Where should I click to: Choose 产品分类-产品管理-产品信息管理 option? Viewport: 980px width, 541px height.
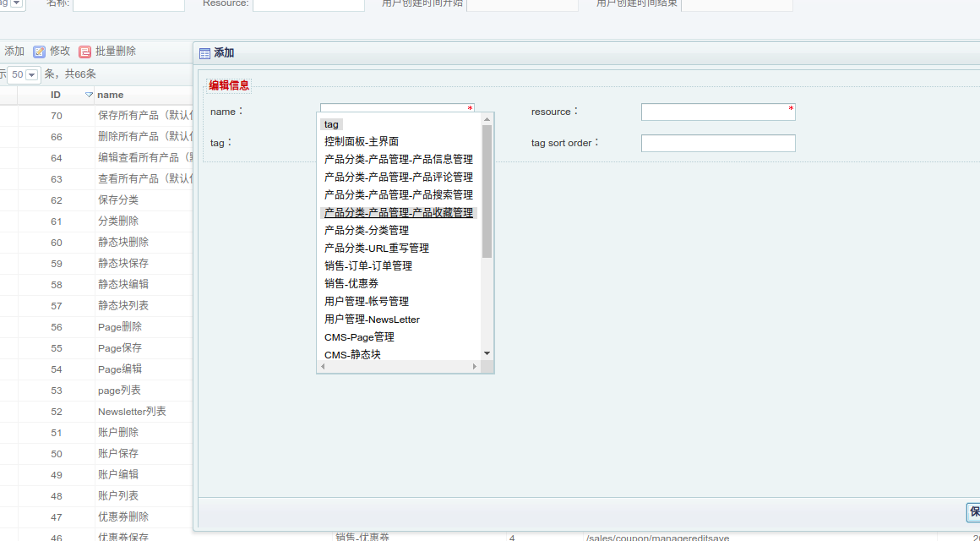click(x=398, y=160)
